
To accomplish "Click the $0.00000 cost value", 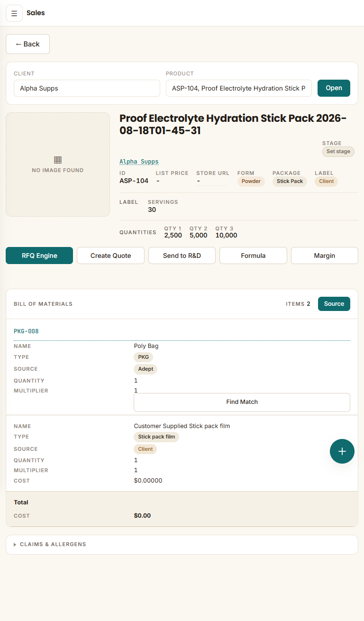I will pyautogui.click(x=148, y=481).
